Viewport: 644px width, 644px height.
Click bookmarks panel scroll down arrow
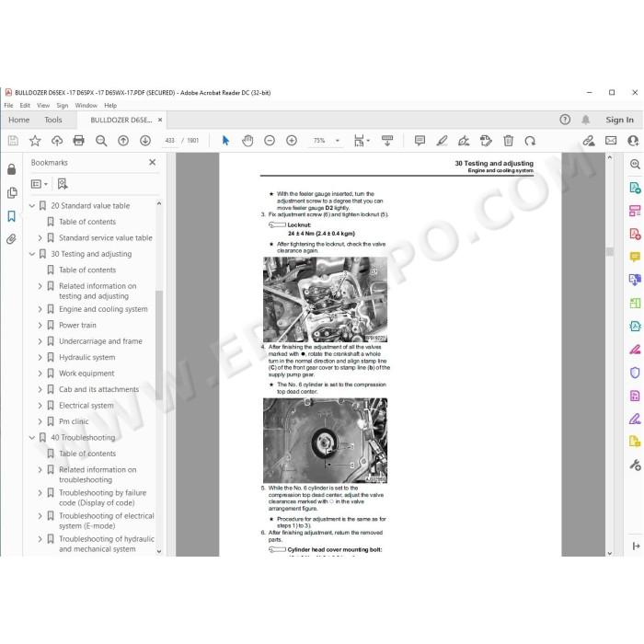159,552
